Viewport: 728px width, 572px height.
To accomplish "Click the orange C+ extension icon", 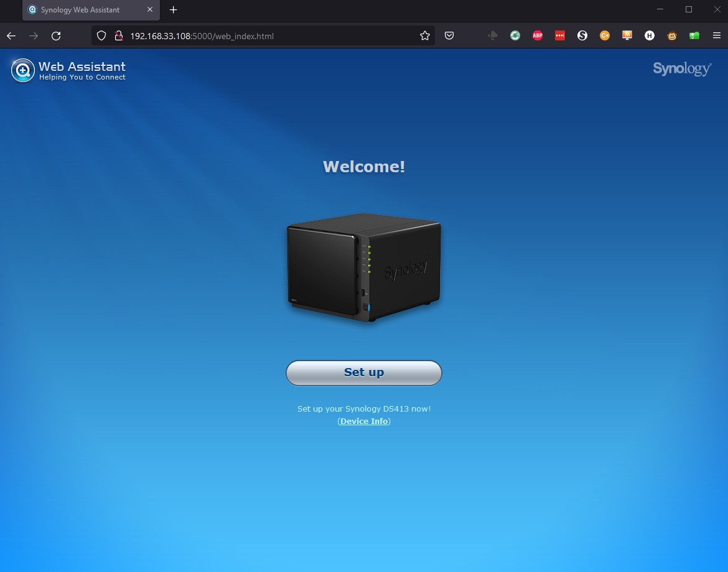I will coord(605,36).
